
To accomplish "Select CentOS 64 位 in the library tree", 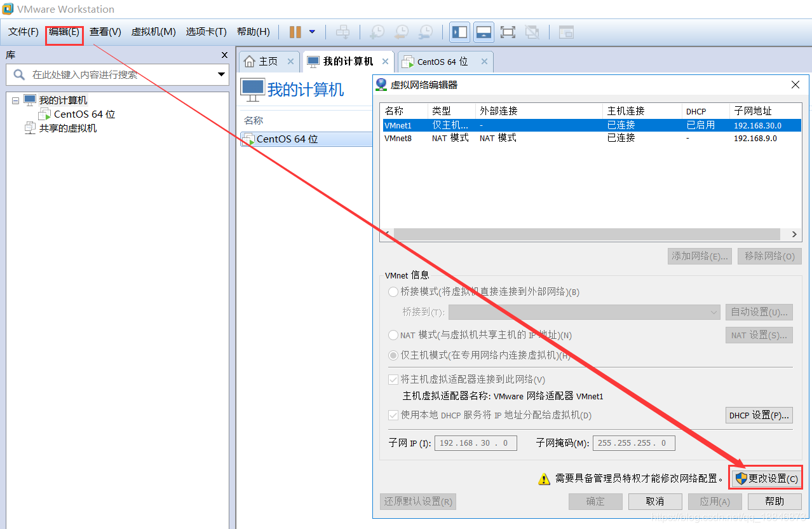I will 85,114.
